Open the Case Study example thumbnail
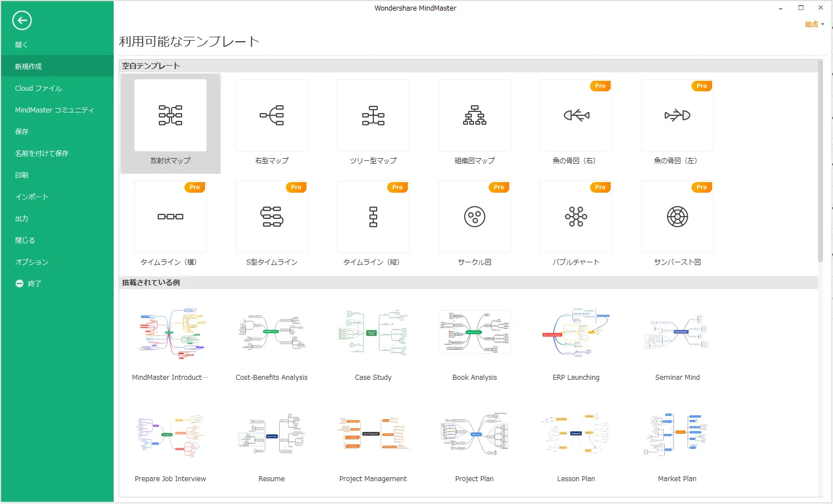This screenshot has height=504, width=833. [373, 332]
